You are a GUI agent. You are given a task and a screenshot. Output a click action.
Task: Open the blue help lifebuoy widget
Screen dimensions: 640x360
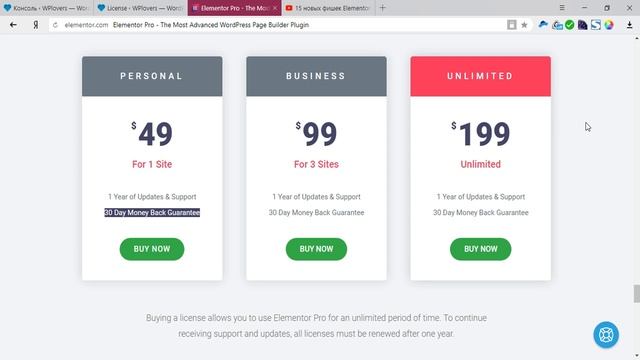606,335
